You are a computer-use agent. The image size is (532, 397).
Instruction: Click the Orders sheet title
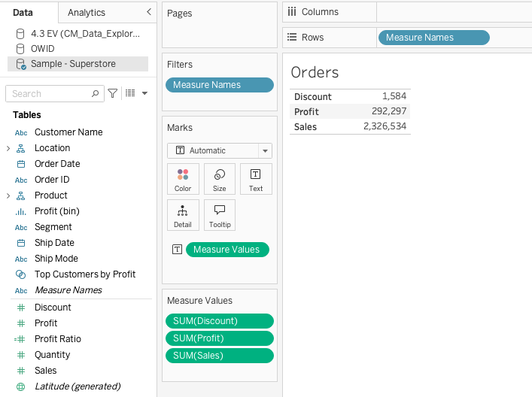(315, 72)
